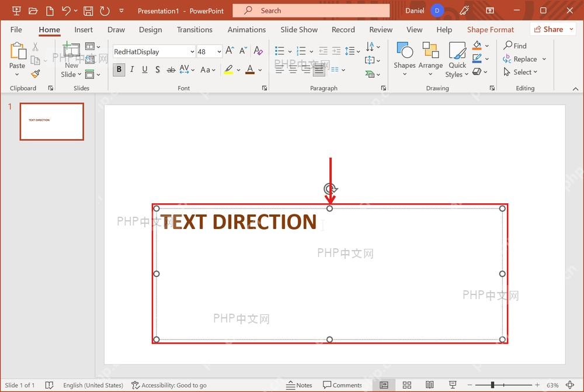Apply yellow text highlight color
This screenshot has width=584, height=392.
tap(229, 70)
